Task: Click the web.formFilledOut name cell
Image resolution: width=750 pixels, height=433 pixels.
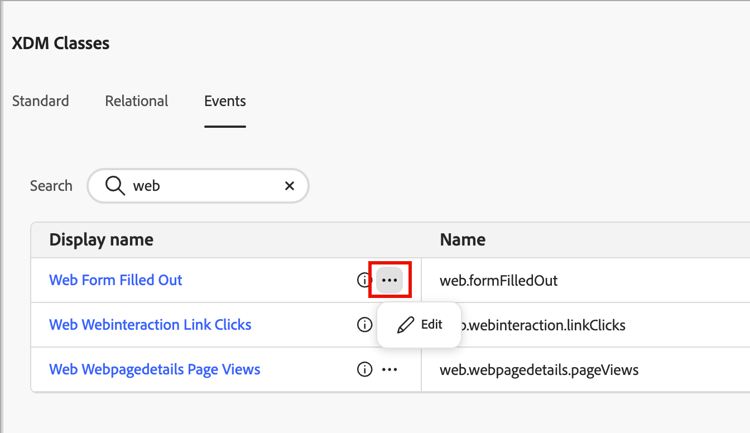Action: click(498, 281)
